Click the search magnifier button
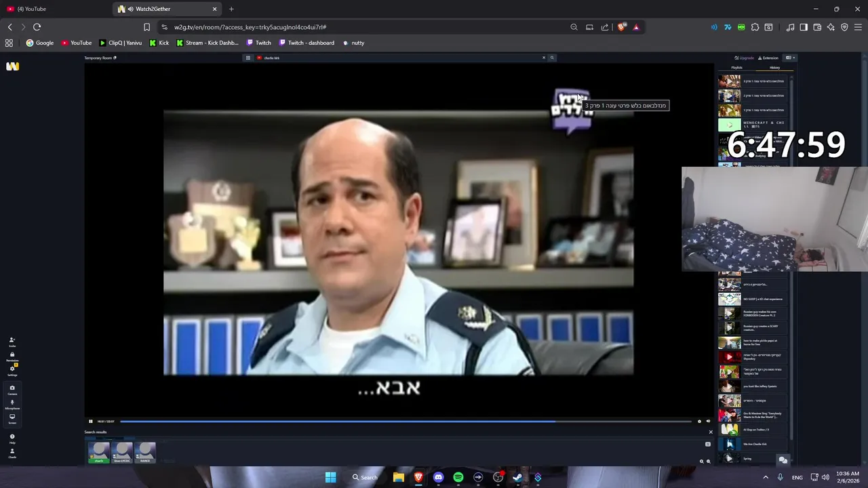868x488 pixels. tap(552, 58)
